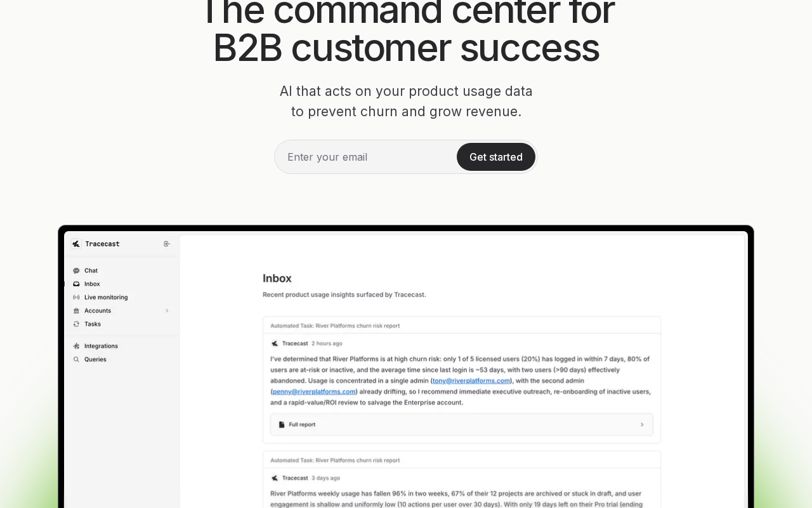Screen dimensions: 812x508
Task: Open the tony@riverplatforms.com email link
Action: click(x=471, y=381)
